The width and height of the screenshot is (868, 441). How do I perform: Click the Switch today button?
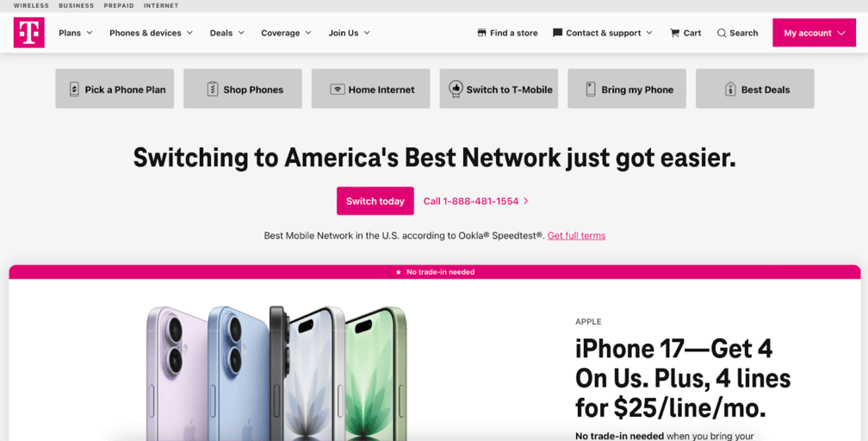coord(375,201)
